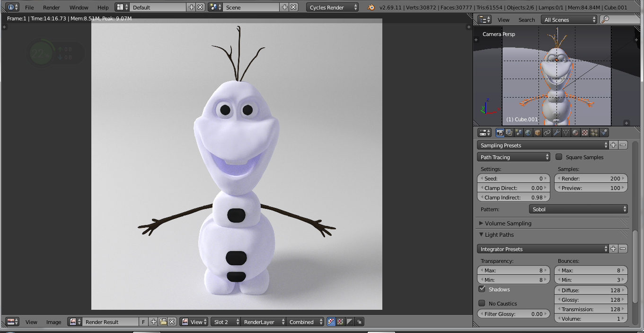Switch to the World properties panel
Image resolution: width=644 pixels, height=333 pixels.
(x=528, y=133)
